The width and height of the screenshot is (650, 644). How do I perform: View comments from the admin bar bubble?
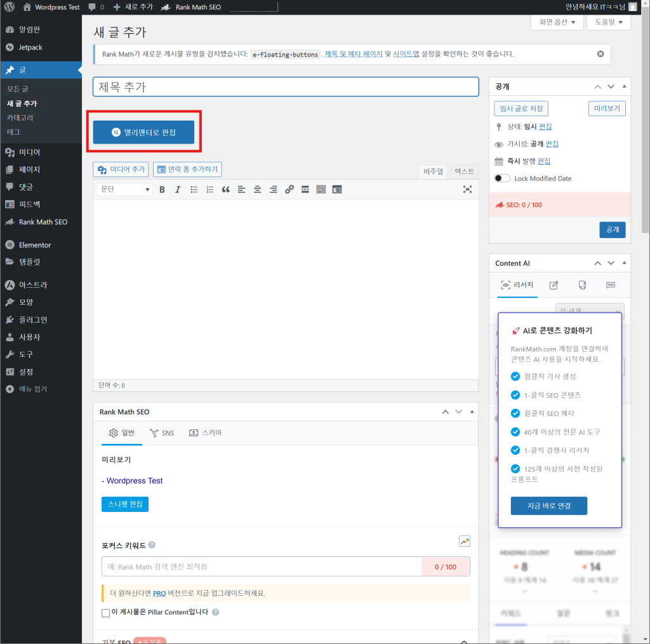coord(96,7)
